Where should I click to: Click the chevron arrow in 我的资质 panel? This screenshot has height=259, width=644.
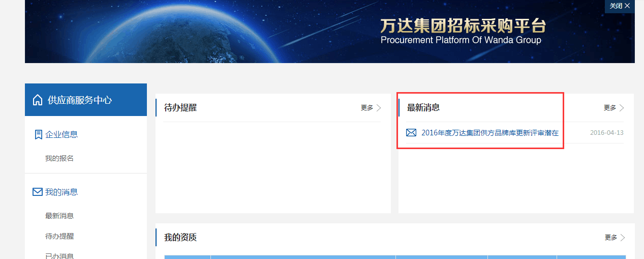623,238
